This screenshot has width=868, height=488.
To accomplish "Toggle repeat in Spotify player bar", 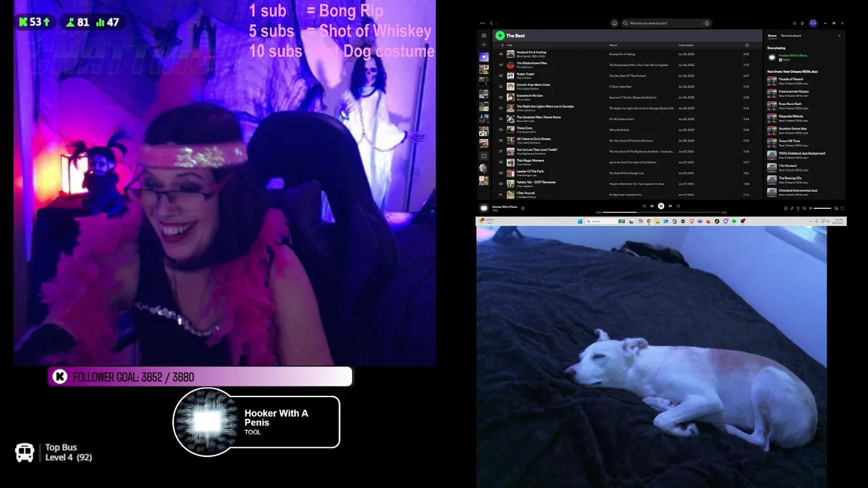I will [x=678, y=206].
